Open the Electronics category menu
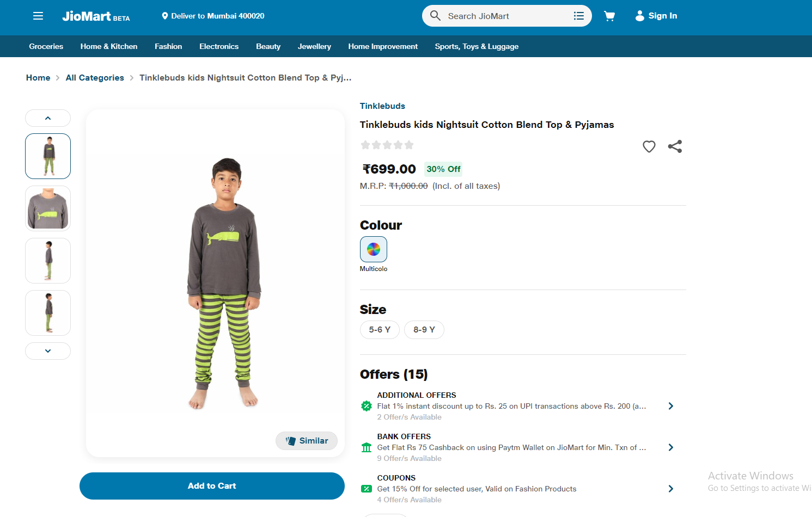The image size is (812, 517). point(219,46)
